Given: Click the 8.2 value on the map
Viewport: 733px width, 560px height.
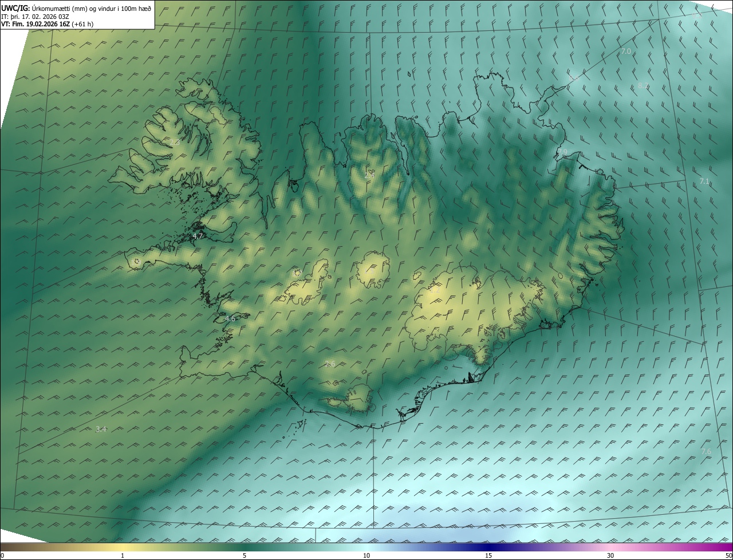Looking at the screenshot, I should point(643,86).
